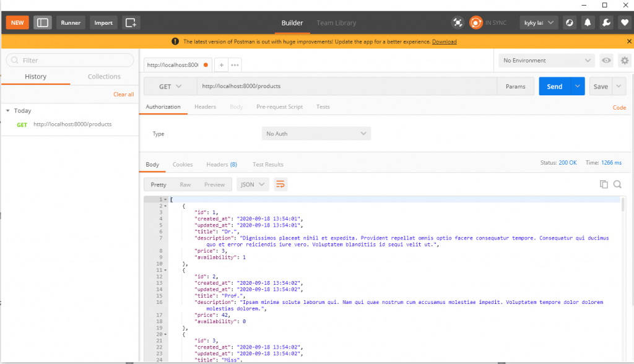
Task: Collapse JSON object at line 11
Action: [x=165, y=270]
